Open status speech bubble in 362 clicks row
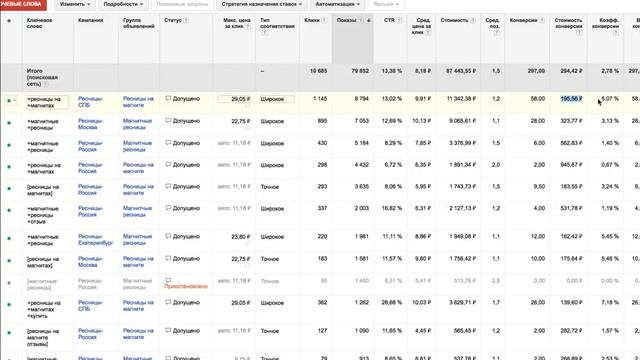Screen dimensions: 640x360 pyautogui.click(x=168, y=302)
